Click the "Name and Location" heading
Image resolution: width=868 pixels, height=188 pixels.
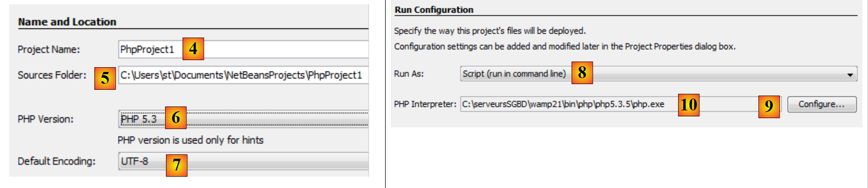(x=67, y=22)
